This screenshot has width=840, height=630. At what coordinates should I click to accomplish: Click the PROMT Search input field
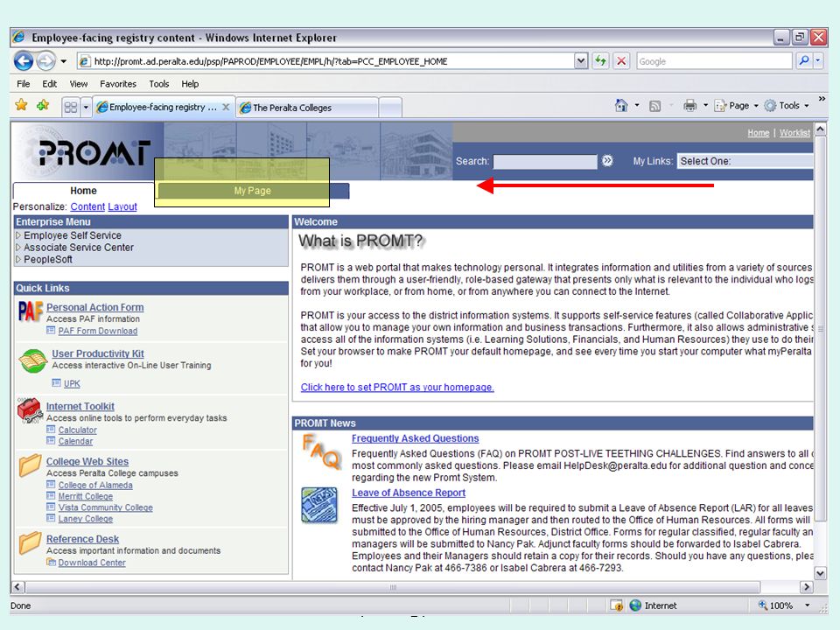coord(545,161)
